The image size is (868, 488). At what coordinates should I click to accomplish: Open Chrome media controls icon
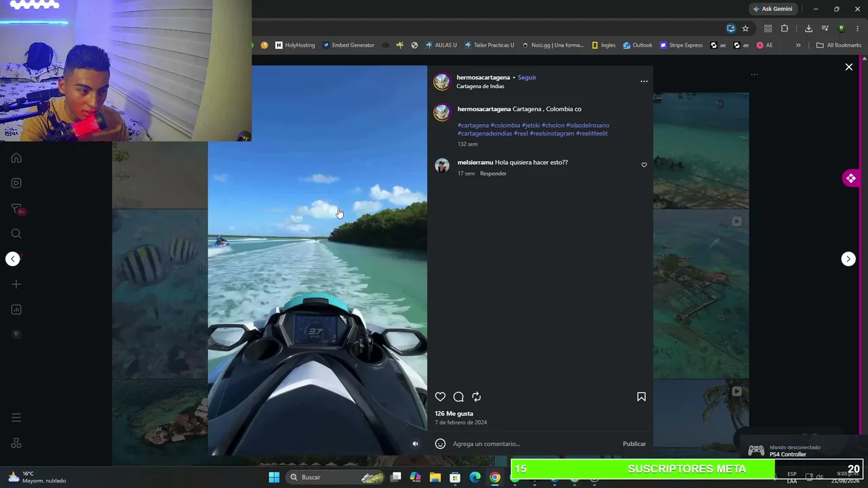point(825,28)
